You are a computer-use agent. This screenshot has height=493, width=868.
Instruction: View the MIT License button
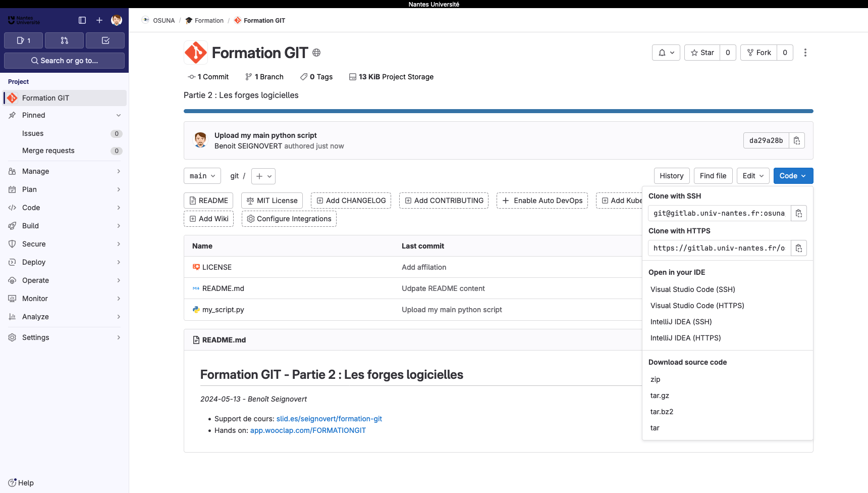point(272,201)
